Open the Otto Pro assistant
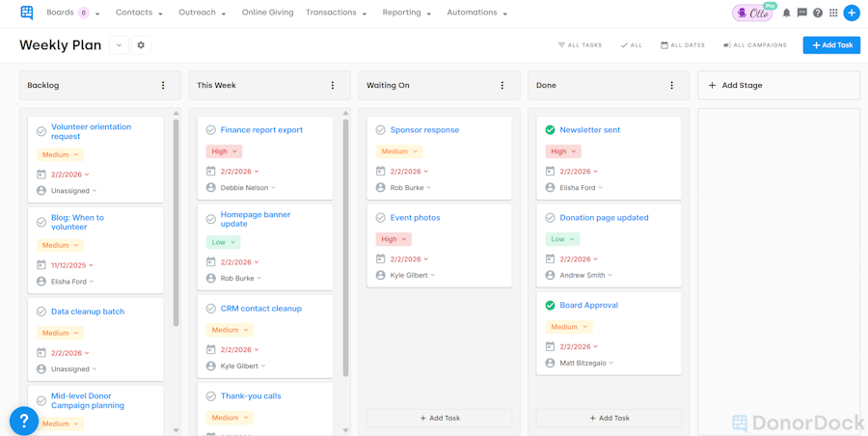This screenshot has height=436, width=868. [754, 13]
